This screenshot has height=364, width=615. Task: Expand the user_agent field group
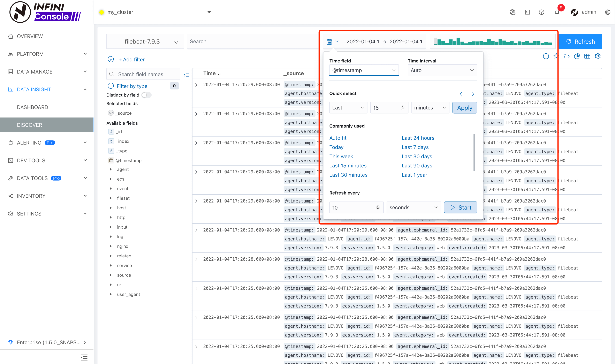click(111, 294)
